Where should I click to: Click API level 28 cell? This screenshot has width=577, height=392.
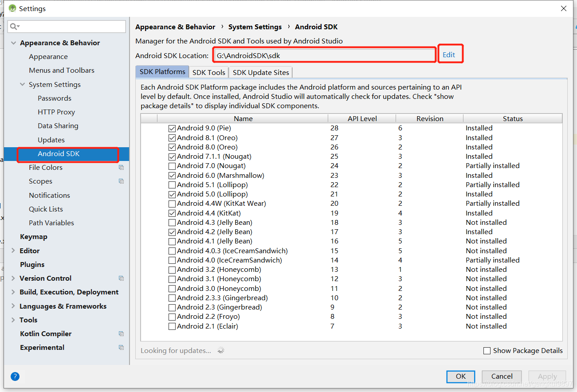pyautogui.click(x=334, y=128)
